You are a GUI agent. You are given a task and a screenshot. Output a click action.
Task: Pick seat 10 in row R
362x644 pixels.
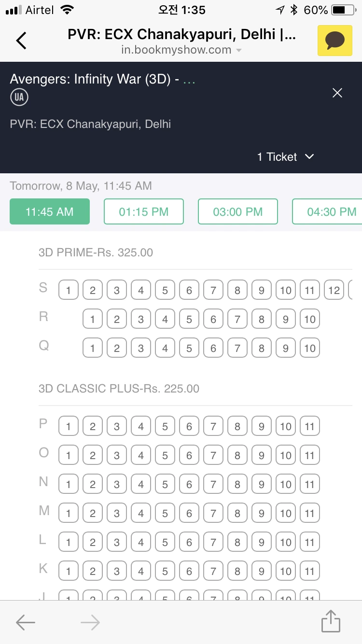[310, 319]
